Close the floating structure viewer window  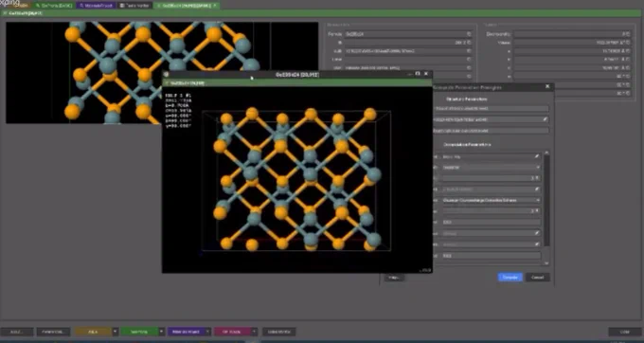426,74
